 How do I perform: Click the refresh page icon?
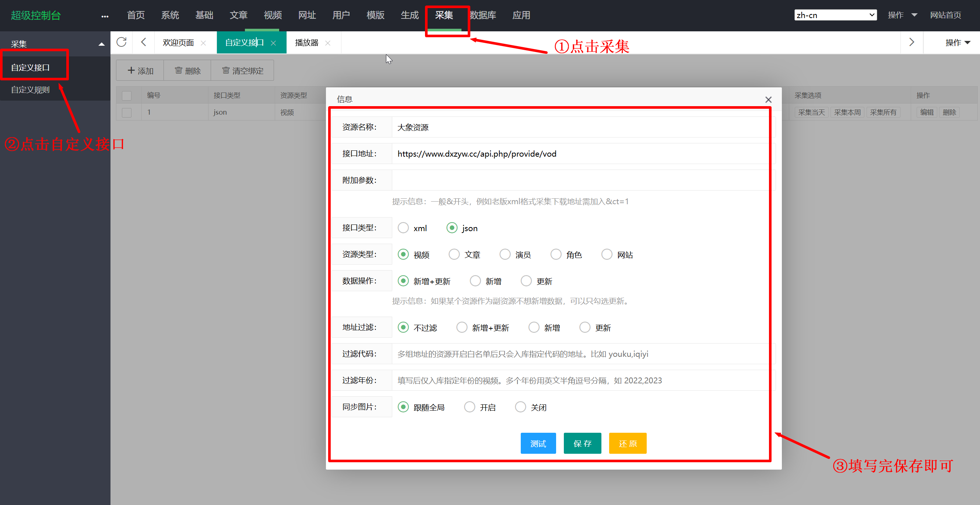[122, 42]
